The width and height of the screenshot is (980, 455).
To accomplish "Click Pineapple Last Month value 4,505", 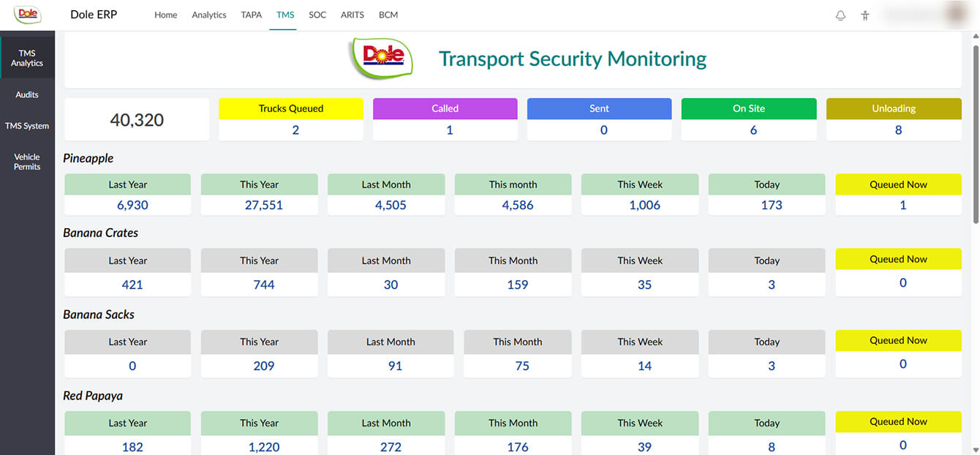I will [x=391, y=206].
